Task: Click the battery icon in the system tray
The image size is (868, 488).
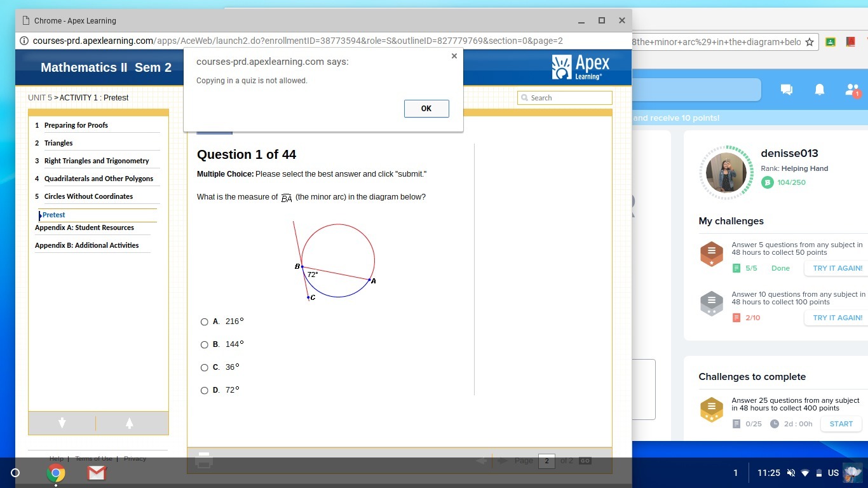Action: [819, 473]
